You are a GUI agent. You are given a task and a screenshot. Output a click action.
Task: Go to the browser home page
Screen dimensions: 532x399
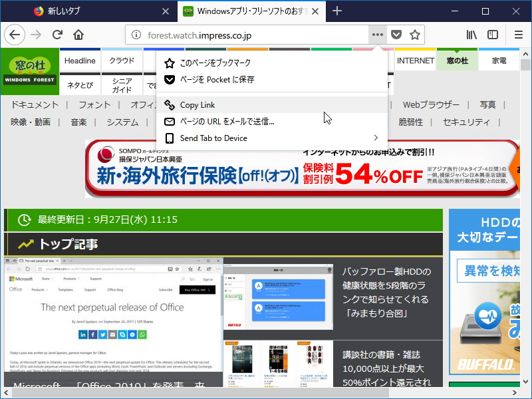pyautogui.click(x=78, y=35)
